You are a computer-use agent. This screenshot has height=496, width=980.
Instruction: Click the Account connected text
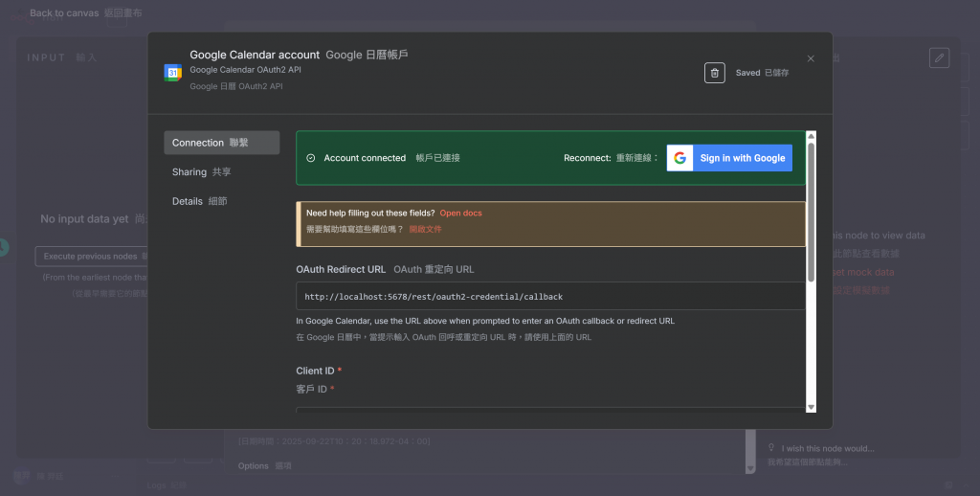coord(365,158)
